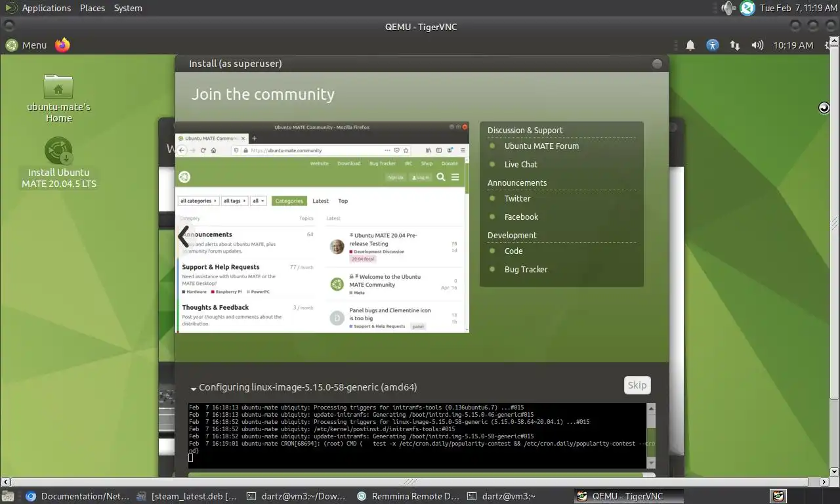The image size is (840, 504).
Task: Open the Firefox launcher in guest panel
Action: click(x=62, y=45)
